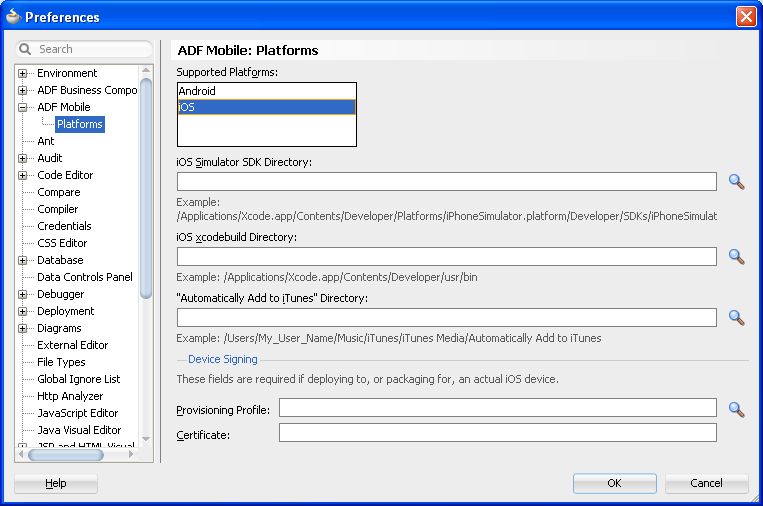Image resolution: width=763 pixels, height=506 pixels.
Task: Open the Credentials preferences category
Action: tap(64, 226)
